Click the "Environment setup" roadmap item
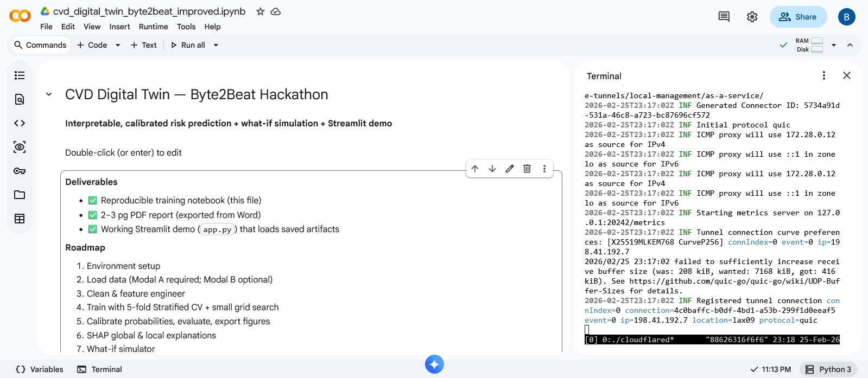Image resolution: width=868 pixels, height=378 pixels. (x=123, y=266)
